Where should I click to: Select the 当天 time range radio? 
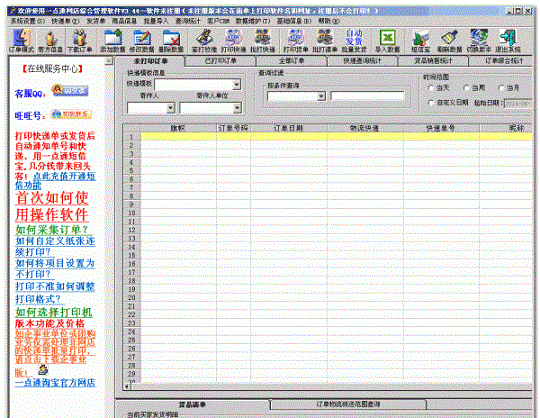pyautogui.click(x=430, y=88)
